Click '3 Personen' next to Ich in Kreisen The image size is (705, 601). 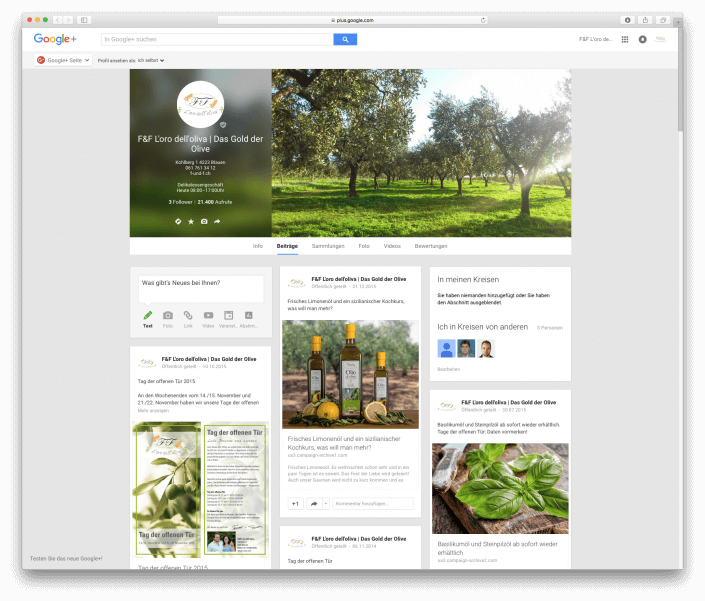549,328
